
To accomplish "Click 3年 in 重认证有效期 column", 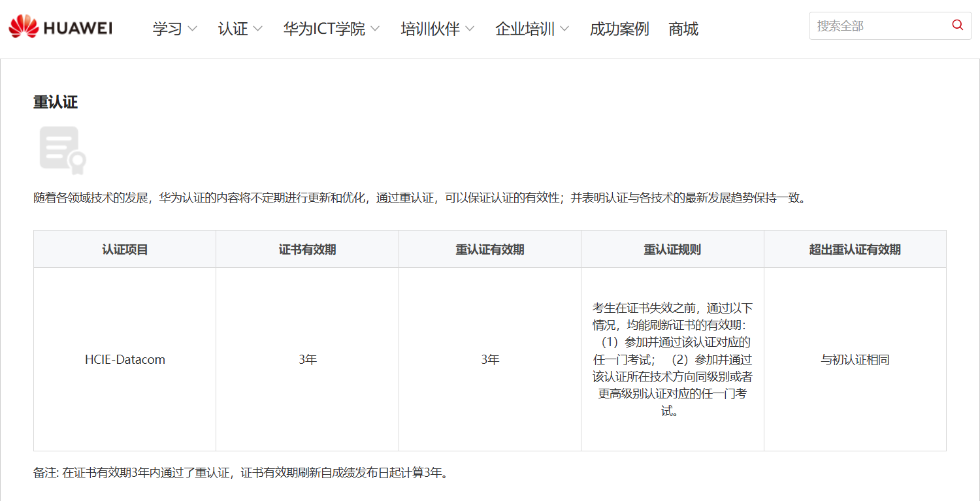I will pos(490,359).
